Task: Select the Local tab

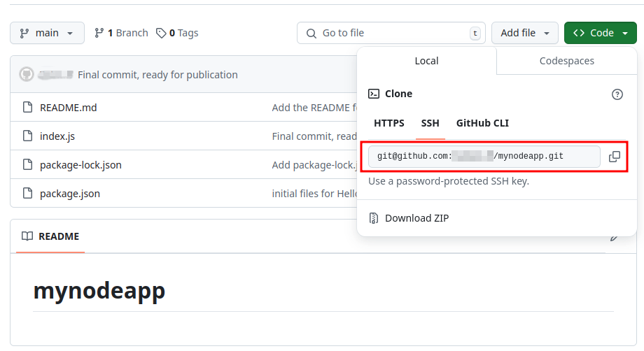Action: pyautogui.click(x=426, y=61)
